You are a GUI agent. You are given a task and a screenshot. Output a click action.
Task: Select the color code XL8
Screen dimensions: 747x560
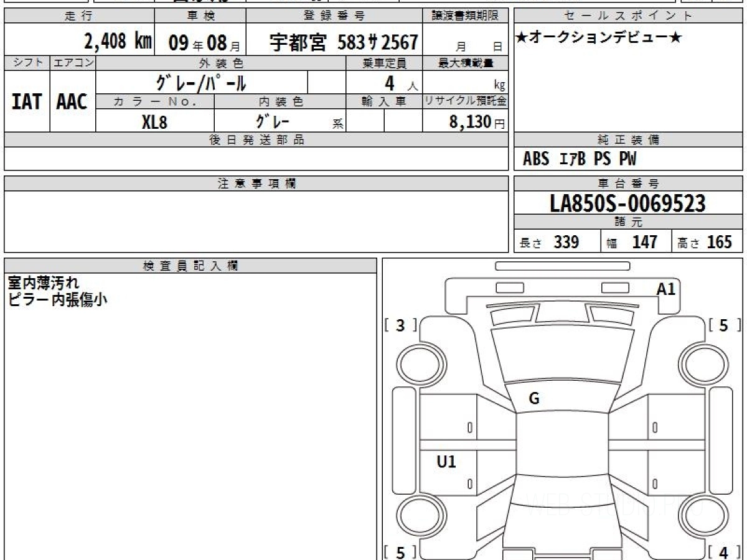154,121
